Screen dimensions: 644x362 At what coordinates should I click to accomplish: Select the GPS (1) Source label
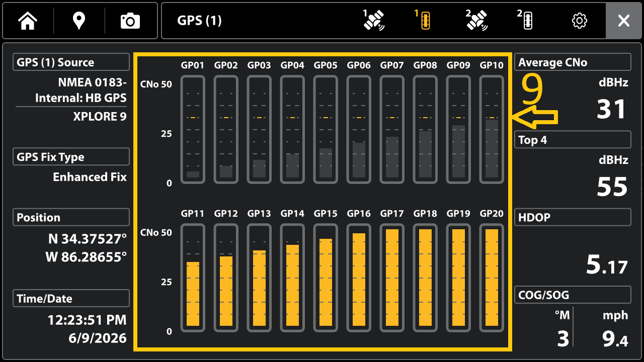(x=71, y=62)
